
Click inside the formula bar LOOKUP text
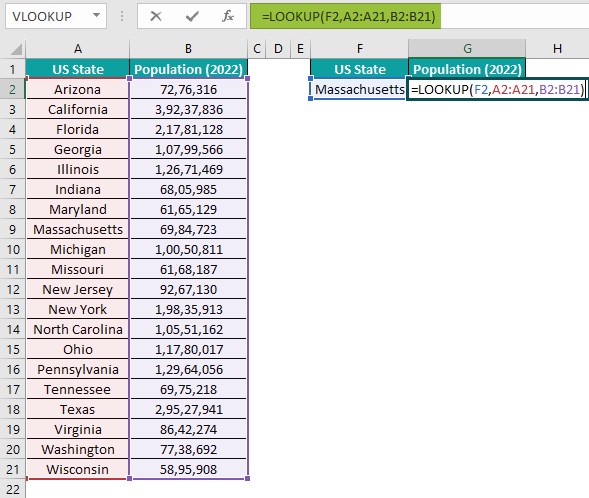coord(348,17)
